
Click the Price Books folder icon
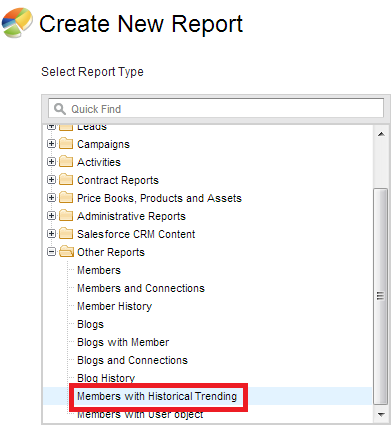66,198
